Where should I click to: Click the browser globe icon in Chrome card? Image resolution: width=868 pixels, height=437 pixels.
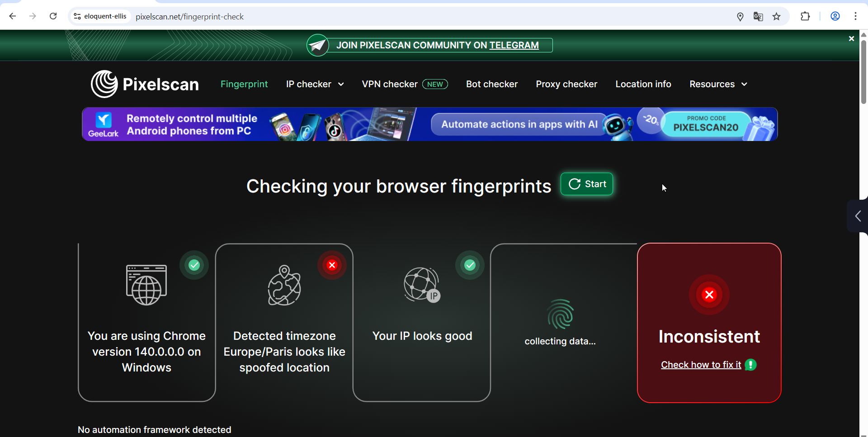point(146,285)
